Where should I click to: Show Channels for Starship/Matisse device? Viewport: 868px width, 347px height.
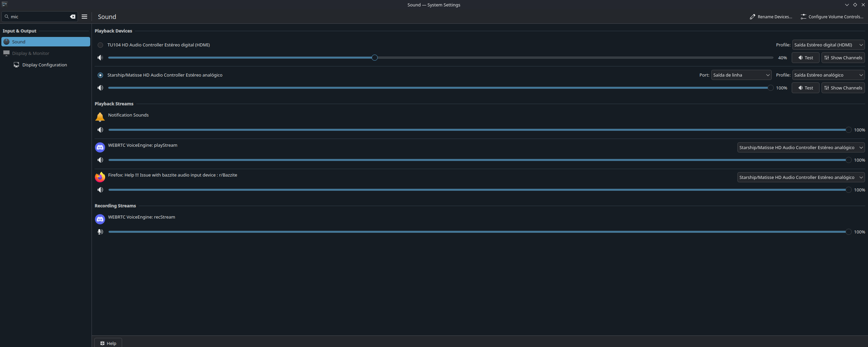tap(843, 88)
